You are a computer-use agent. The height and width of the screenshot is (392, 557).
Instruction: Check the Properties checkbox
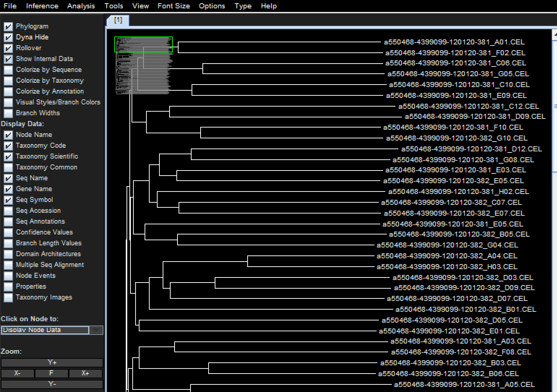tap(8, 287)
